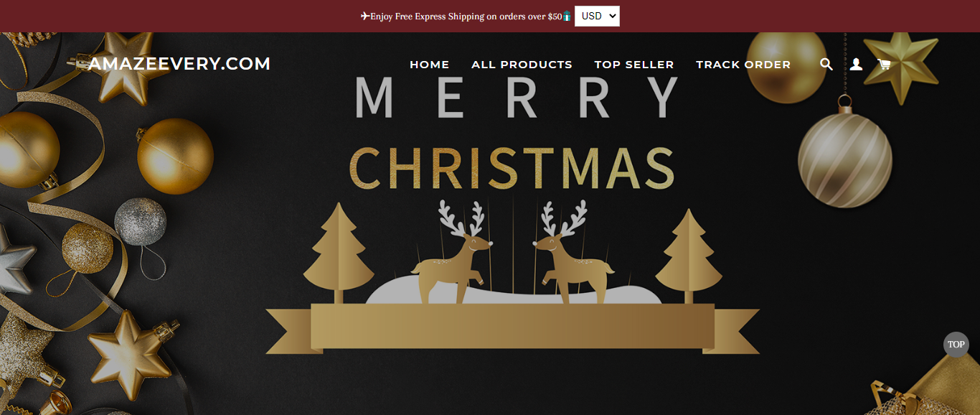
Task: Click the airplane icon in shipping banner
Action: pyautogui.click(x=365, y=16)
